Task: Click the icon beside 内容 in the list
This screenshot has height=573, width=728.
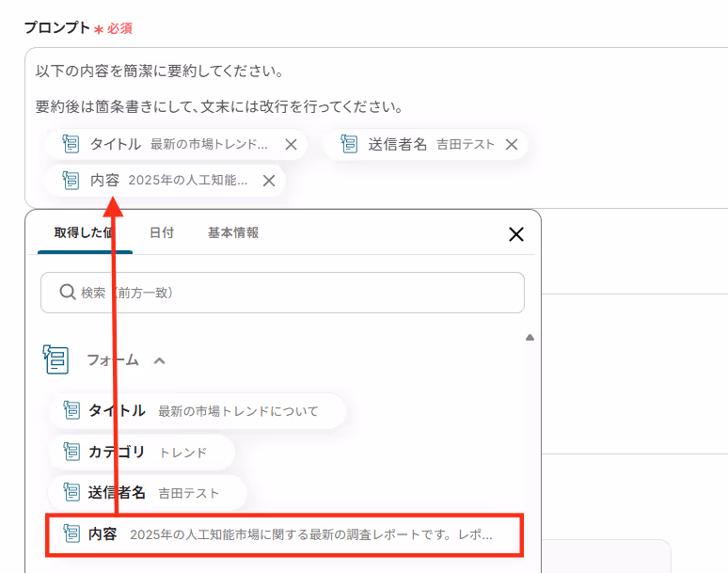Action: (71, 533)
